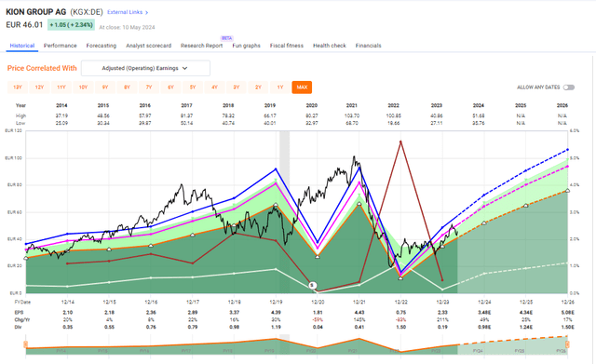The image size is (596, 364).
Task: Click the 2014 year column header
Action: coord(61,105)
